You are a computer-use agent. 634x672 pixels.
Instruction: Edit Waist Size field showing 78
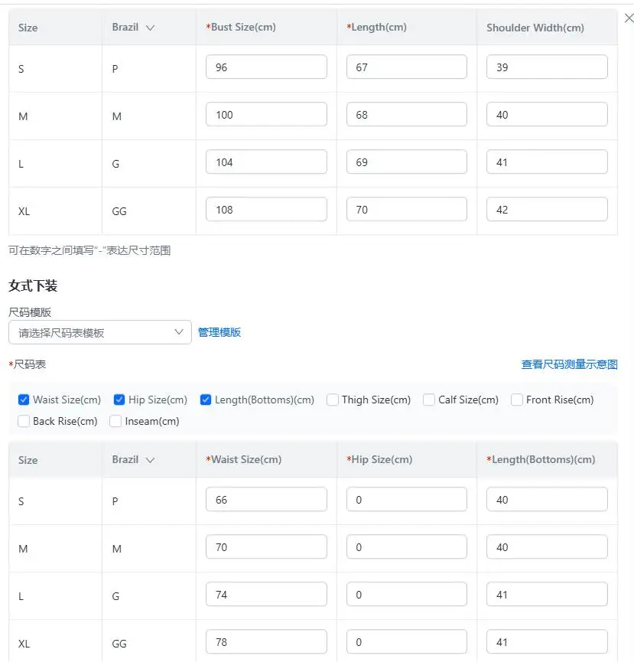[x=266, y=642]
